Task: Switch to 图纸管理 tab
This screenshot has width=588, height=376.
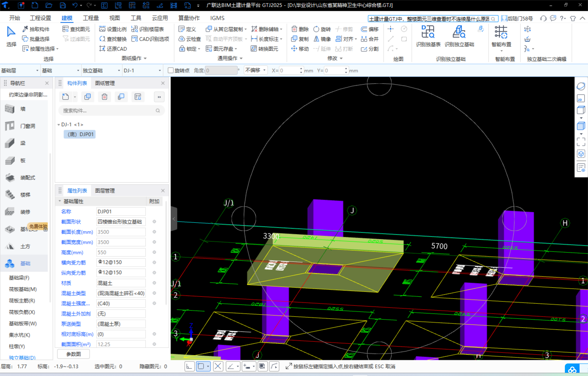Action: (x=105, y=83)
